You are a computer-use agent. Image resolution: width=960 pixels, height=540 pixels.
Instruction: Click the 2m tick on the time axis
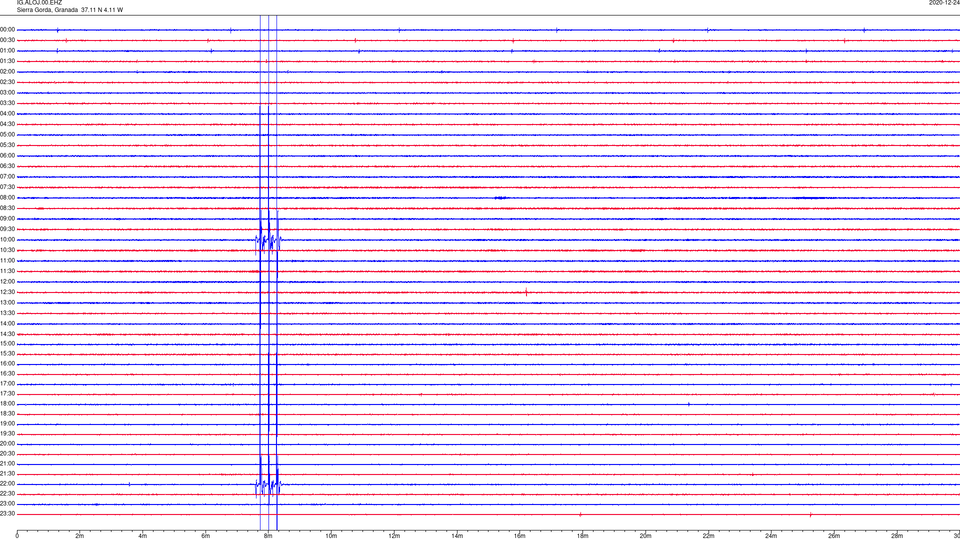coord(80,536)
